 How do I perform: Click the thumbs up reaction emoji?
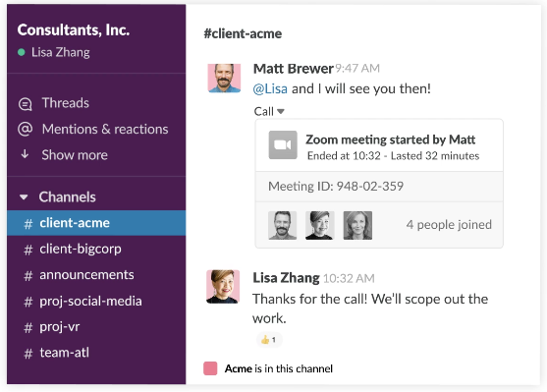point(265,339)
